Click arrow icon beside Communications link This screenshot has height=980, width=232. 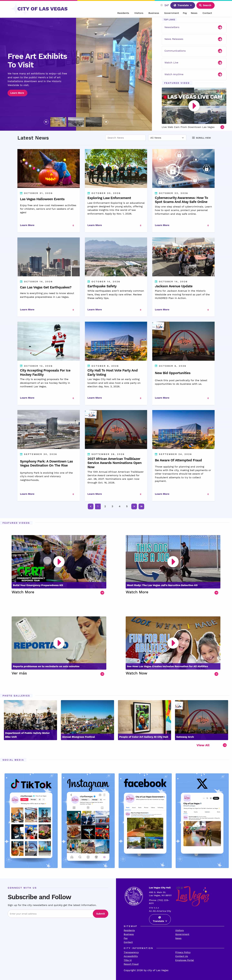point(220,51)
